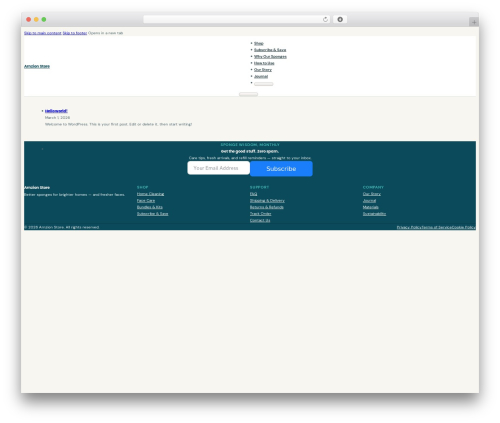Click the blue Subscribe button
This screenshot has width=500, height=423.
[281, 169]
